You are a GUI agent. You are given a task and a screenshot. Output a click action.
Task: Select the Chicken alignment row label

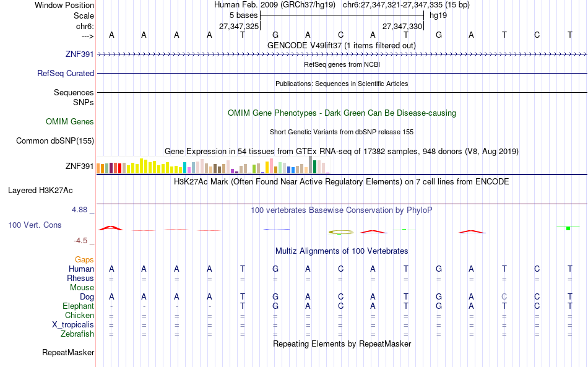click(x=79, y=315)
